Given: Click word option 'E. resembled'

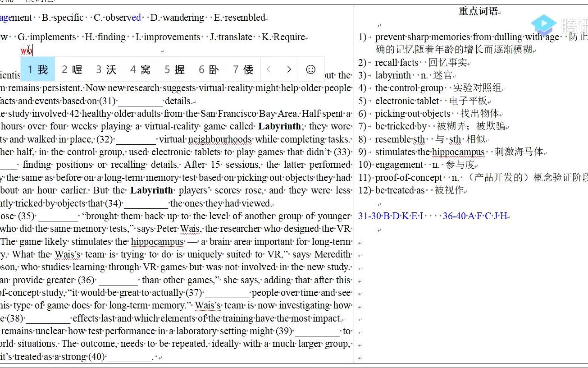Looking at the screenshot, I should coord(240,18).
